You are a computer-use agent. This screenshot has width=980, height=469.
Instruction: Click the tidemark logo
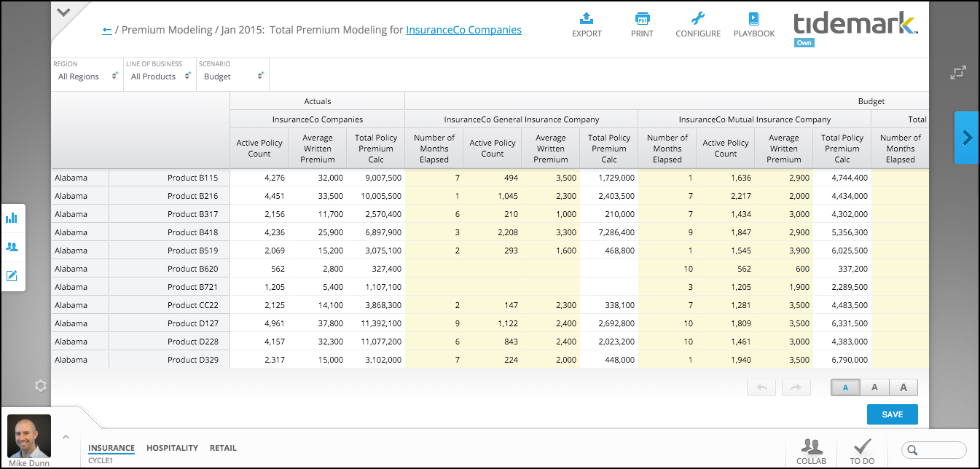click(855, 23)
